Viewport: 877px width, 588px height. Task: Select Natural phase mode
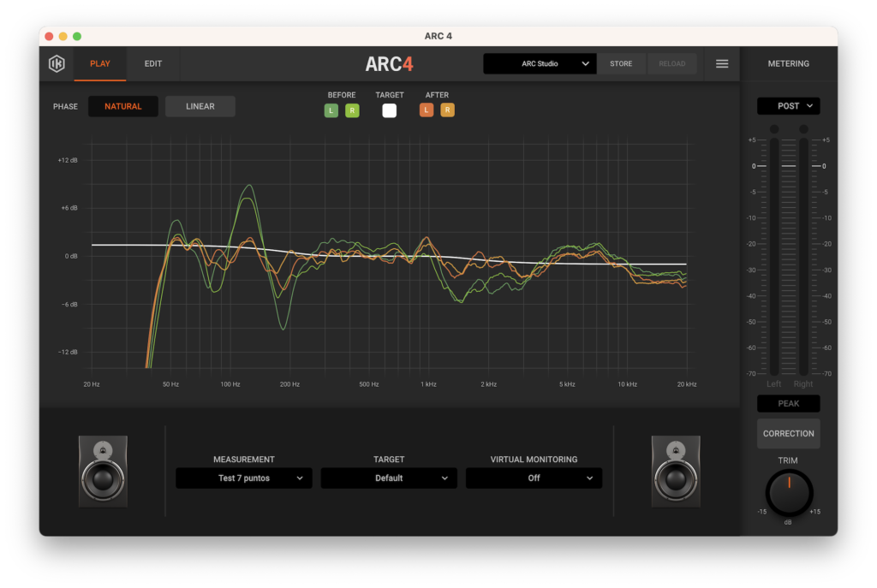point(123,107)
